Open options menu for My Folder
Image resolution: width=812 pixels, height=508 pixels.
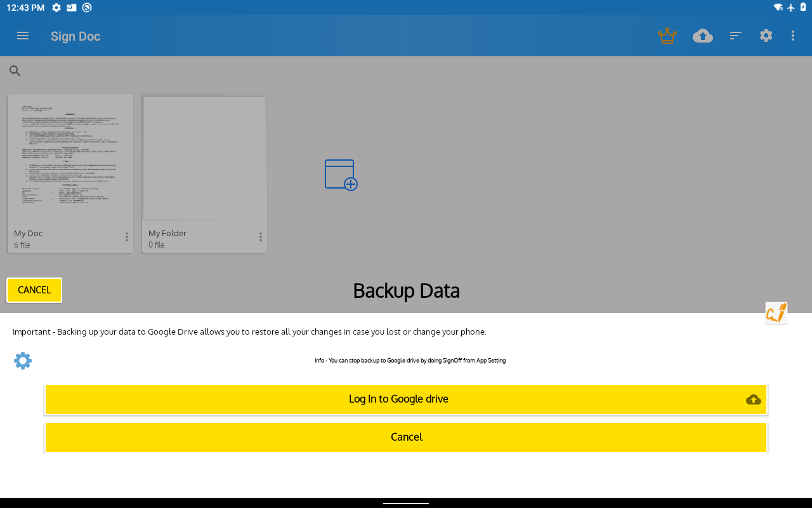click(261, 237)
